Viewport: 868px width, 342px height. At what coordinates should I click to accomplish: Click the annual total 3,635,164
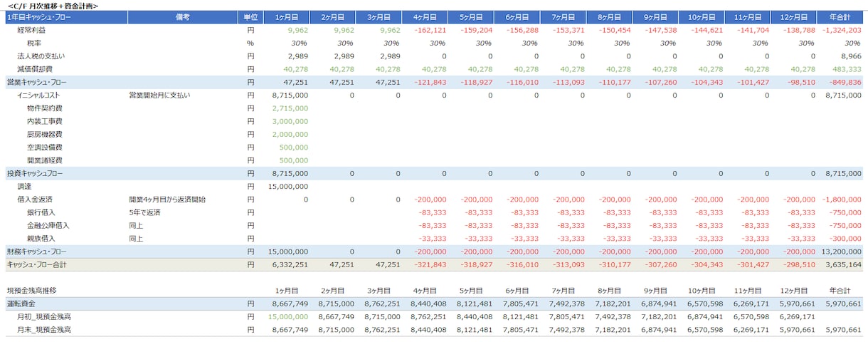click(x=844, y=264)
